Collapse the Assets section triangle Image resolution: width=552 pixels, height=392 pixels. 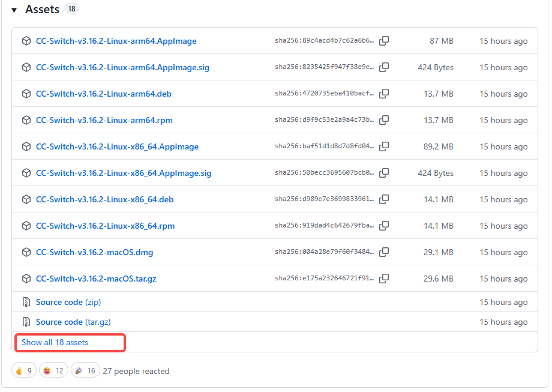coord(14,10)
